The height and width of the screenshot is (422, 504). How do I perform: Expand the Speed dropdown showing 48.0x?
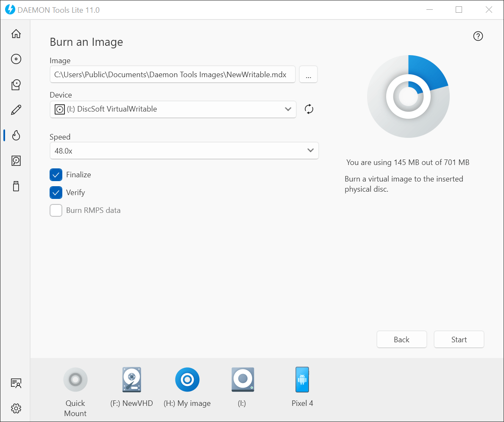311,151
